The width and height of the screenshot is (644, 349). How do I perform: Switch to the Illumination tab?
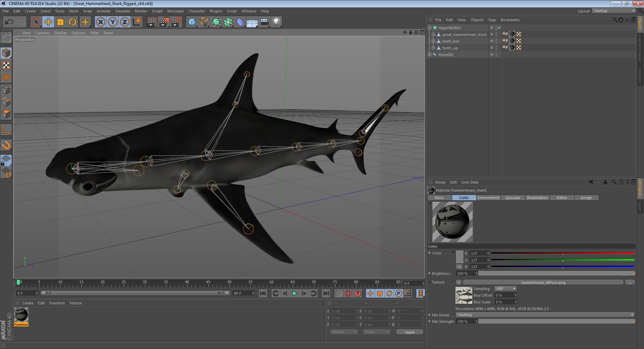click(x=537, y=198)
